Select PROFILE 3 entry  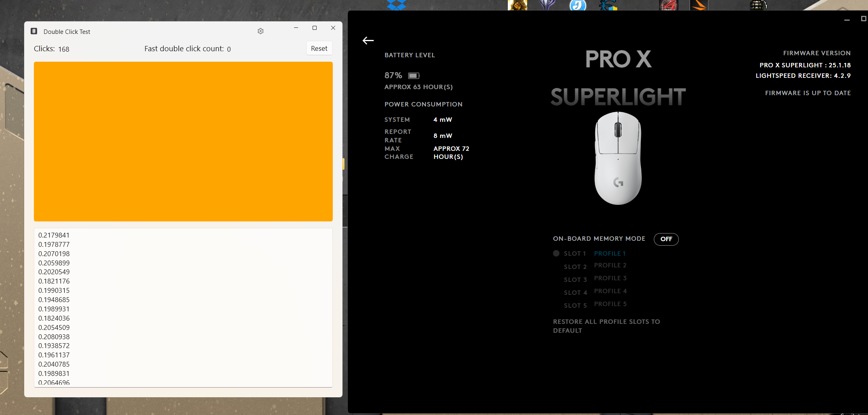pyautogui.click(x=610, y=278)
